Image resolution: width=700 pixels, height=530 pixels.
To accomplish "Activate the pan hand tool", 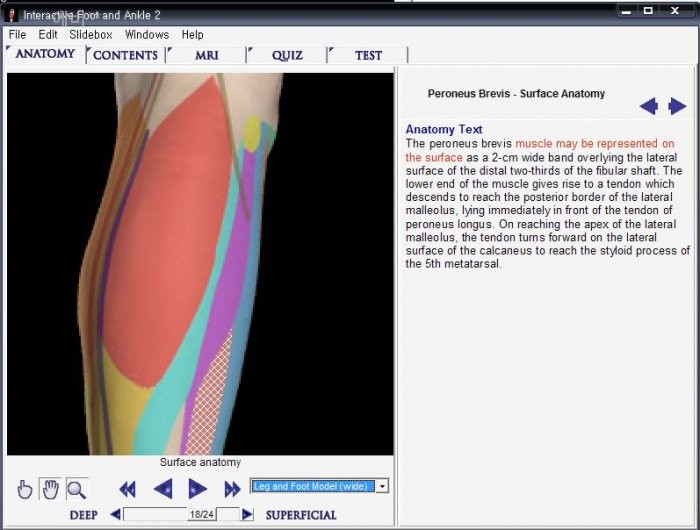I will pos(50,489).
